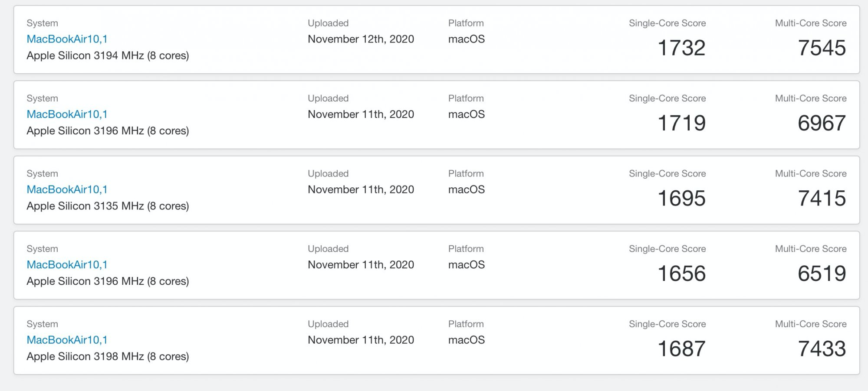
Task: Open MacBookAir10,1 link with score 1732
Action: [x=67, y=39]
